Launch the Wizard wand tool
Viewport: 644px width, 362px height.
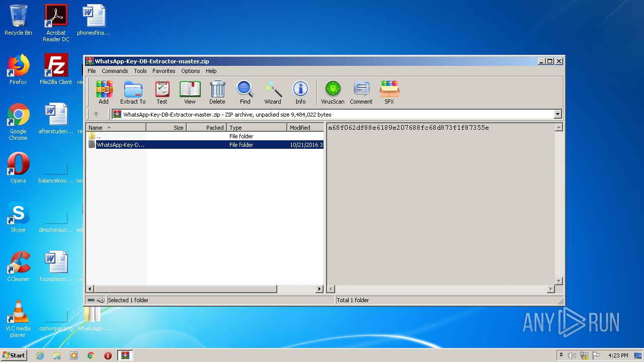(x=273, y=93)
